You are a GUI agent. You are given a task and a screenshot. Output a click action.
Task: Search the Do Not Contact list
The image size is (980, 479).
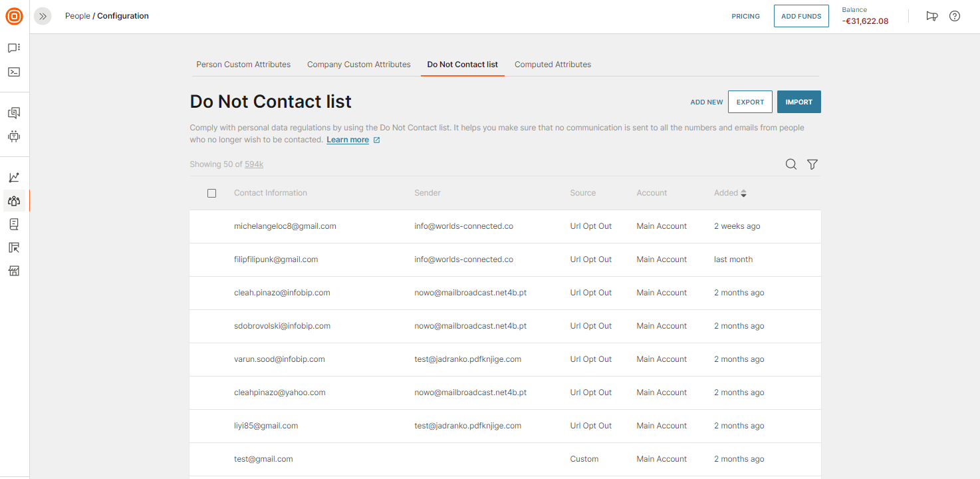791,164
